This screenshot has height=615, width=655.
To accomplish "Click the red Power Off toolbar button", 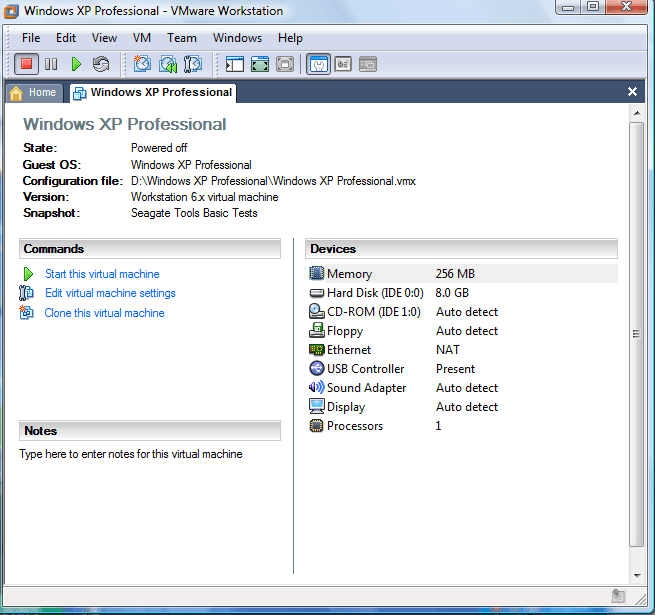I will [26, 64].
